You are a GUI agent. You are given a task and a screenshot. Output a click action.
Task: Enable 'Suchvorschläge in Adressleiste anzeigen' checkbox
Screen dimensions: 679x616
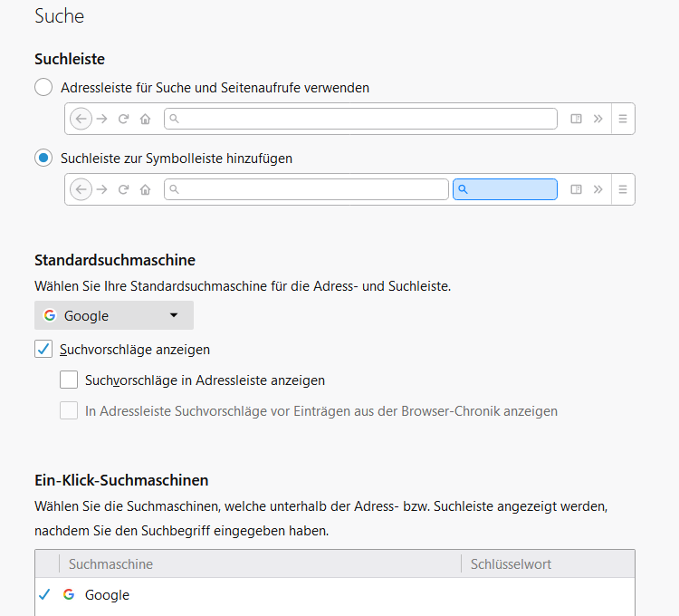tap(69, 380)
